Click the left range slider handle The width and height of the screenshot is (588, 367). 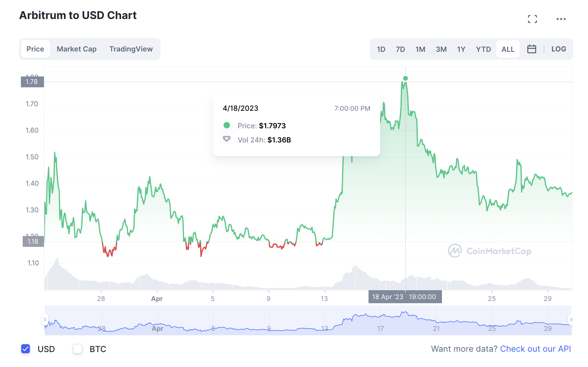[45, 320]
